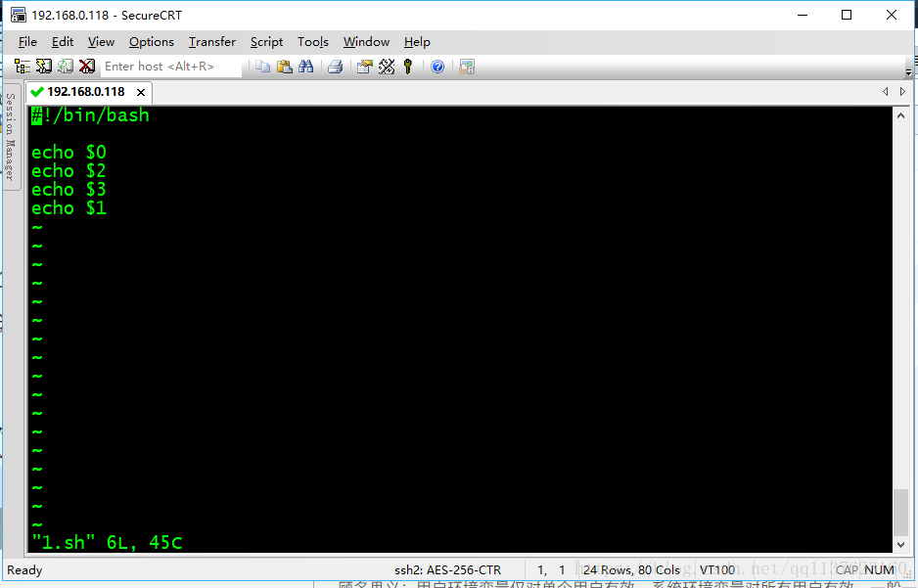Click the Print icon
This screenshot has height=588, width=918.
coord(335,67)
